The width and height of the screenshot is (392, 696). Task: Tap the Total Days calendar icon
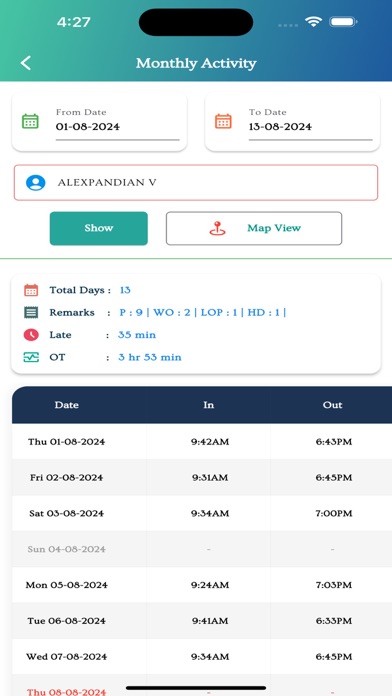click(31, 290)
